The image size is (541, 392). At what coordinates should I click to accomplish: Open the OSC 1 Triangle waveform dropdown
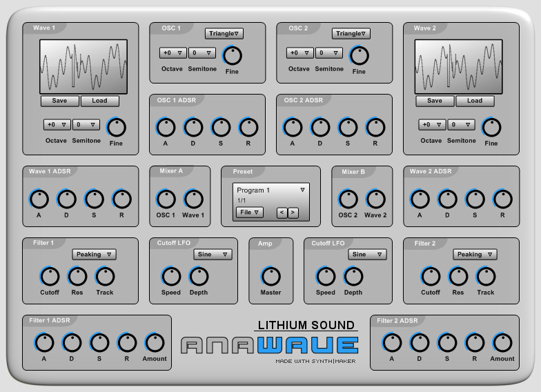tap(224, 33)
